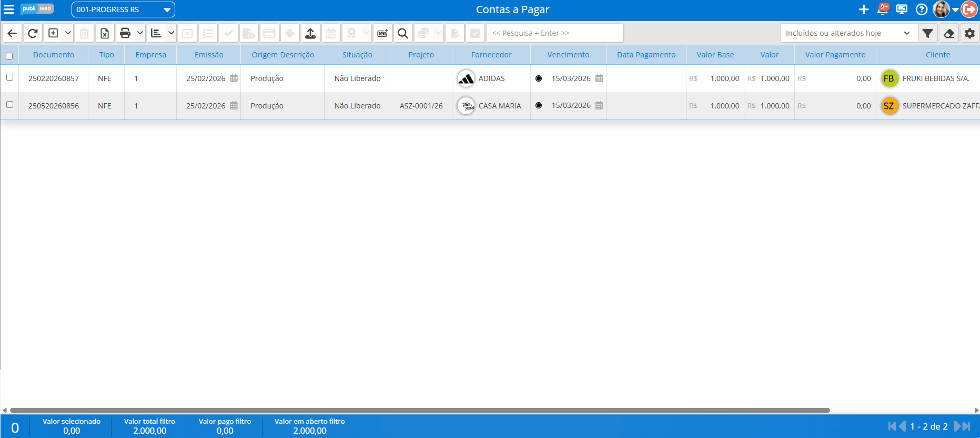Sort by the Fornecedor column header
980x438 pixels.
tap(491, 55)
